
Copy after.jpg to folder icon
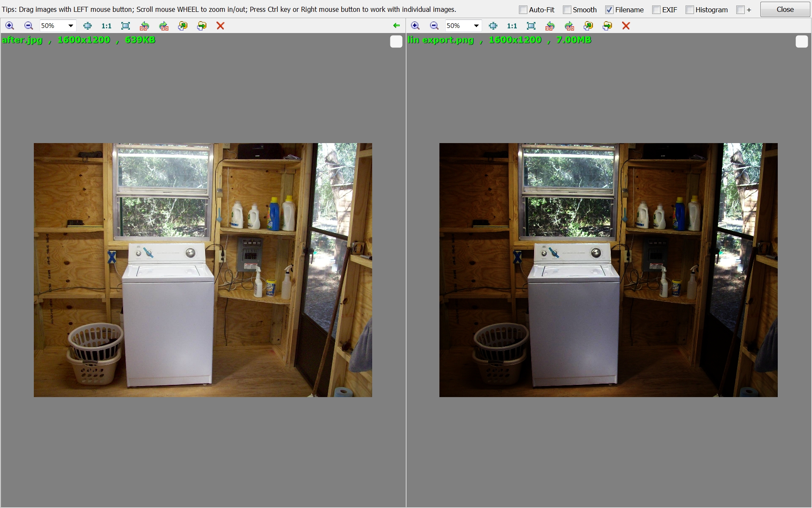[183, 26]
